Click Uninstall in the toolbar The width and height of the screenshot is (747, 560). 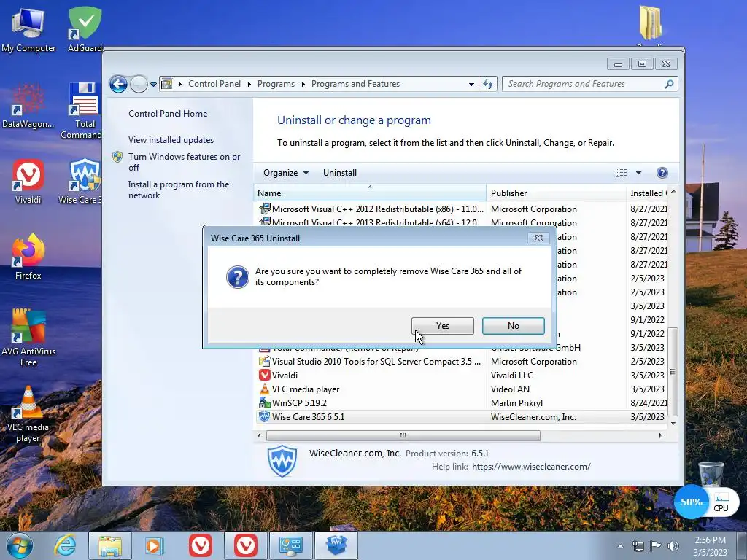[340, 173]
